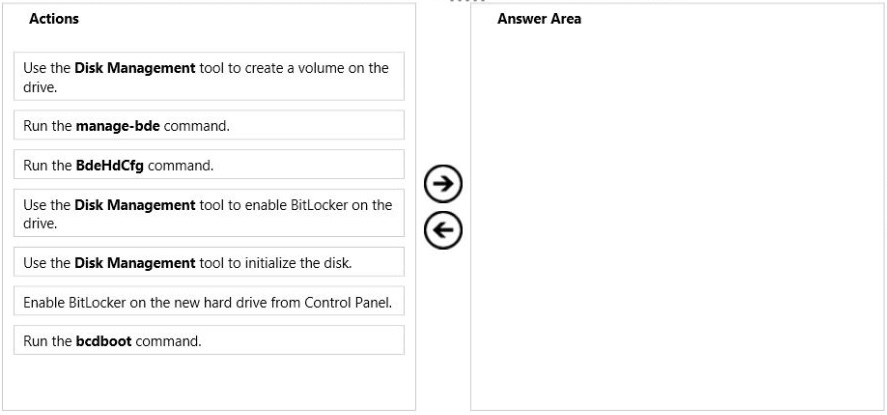Image resolution: width=887 pixels, height=415 pixels.
Task: Select the create a volume action
Action: [x=209, y=76]
